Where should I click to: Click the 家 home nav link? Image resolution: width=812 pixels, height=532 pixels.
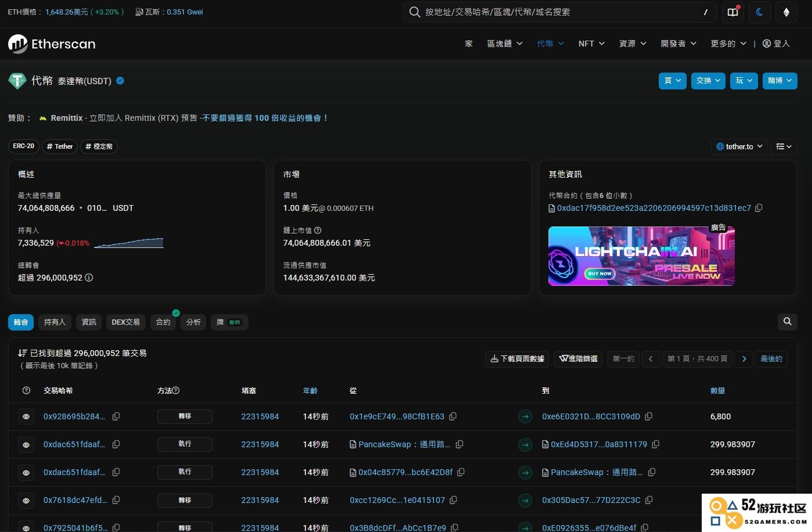pyautogui.click(x=469, y=44)
